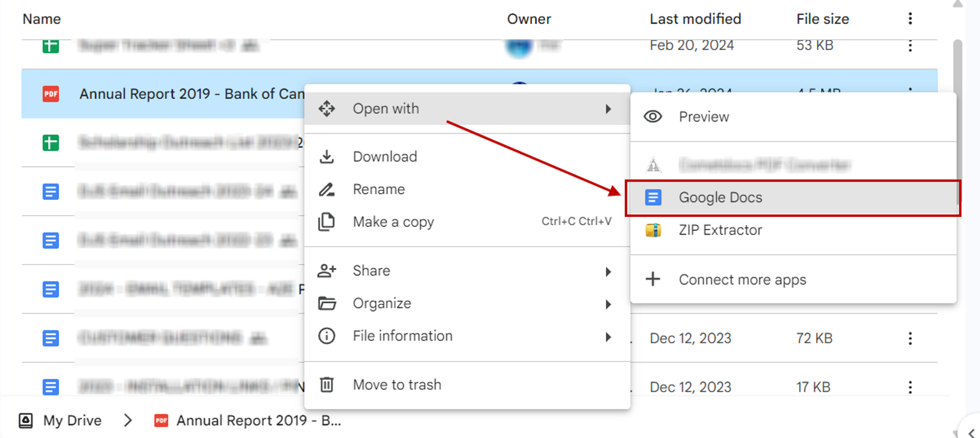Expand the Share submenu arrow
The image size is (980, 438).
(x=608, y=271)
